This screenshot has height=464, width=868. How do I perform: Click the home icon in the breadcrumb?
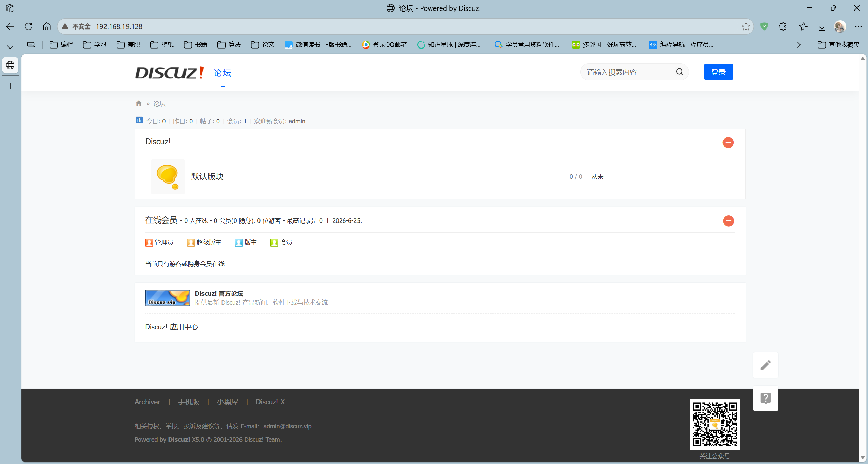pos(139,103)
